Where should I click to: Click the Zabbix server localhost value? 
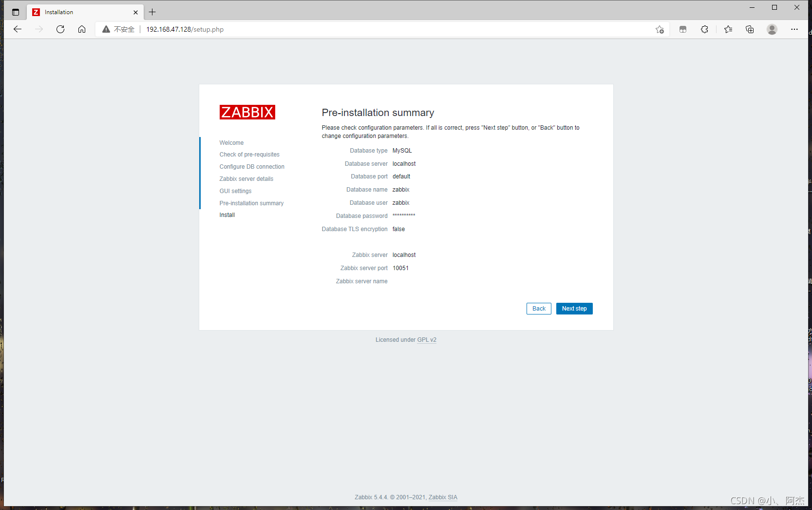(x=404, y=255)
